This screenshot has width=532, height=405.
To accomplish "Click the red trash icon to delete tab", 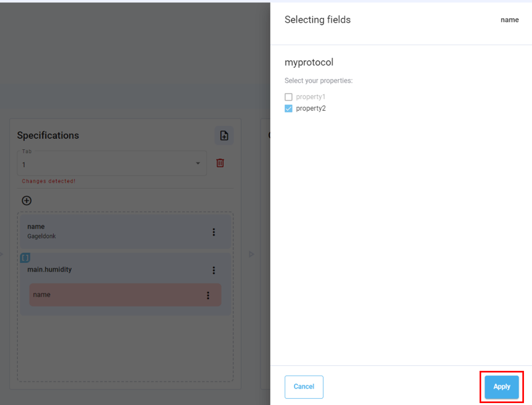I will (x=220, y=163).
